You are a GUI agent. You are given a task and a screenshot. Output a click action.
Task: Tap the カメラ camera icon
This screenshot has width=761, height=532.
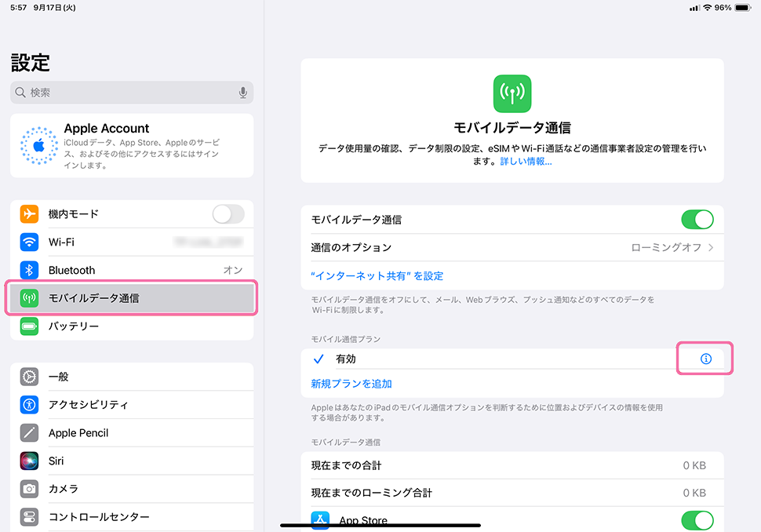click(x=30, y=489)
